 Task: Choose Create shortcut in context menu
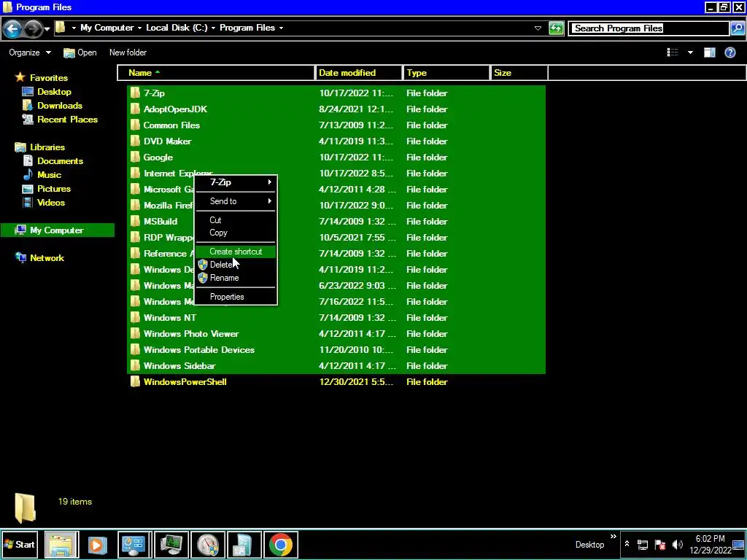pyautogui.click(x=236, y=252)
